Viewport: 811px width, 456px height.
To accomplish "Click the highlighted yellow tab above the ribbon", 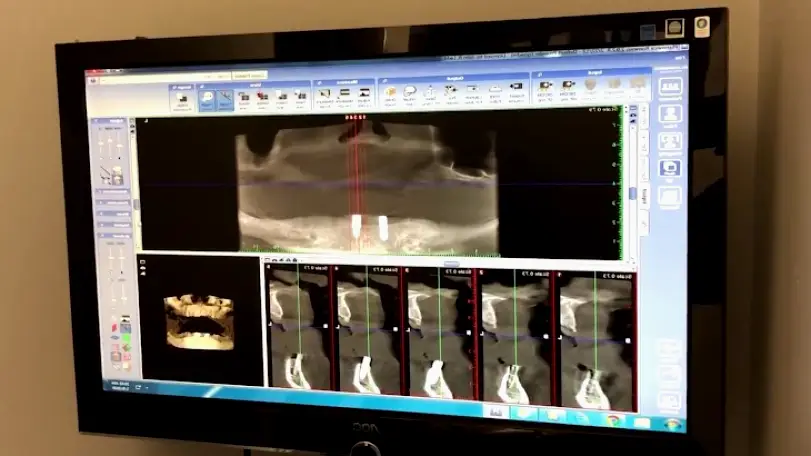I will [x=249, y=75].
